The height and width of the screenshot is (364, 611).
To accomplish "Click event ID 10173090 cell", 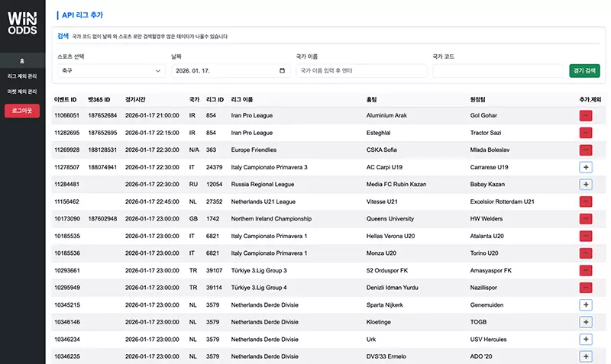I will coord(67,219).
